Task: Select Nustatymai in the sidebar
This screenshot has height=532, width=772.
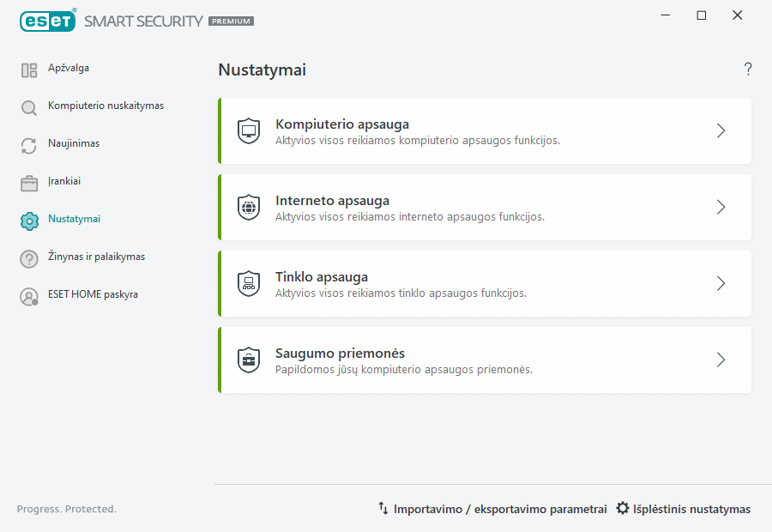Action: pos(75,219)
